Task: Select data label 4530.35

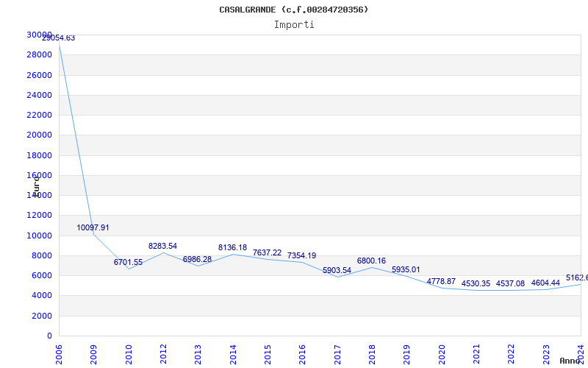Action: click(476, 283)
